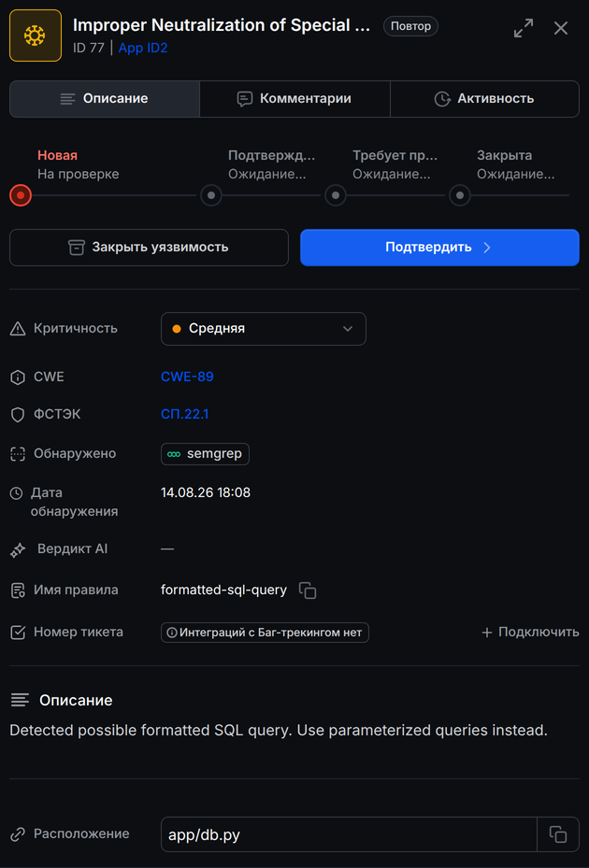This screenshot has height=868, width=589.
Task: Click the blue Подтвердить button
Action: 439,248
